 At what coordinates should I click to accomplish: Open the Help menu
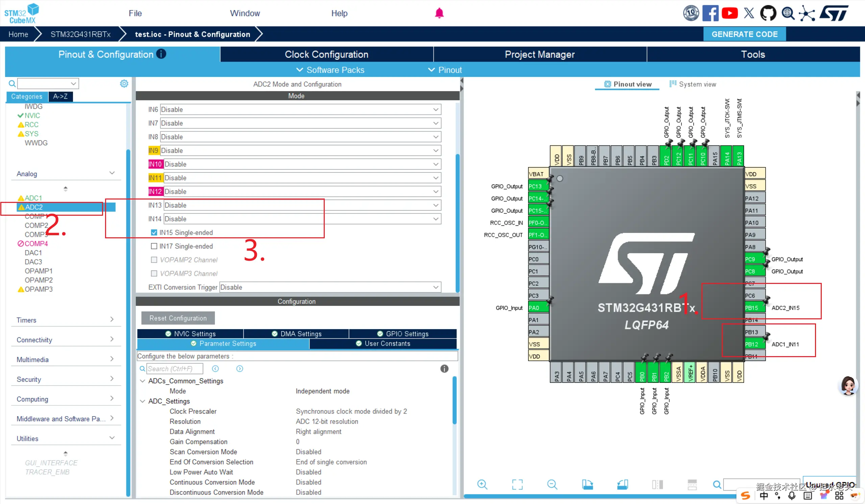[339, 14]
